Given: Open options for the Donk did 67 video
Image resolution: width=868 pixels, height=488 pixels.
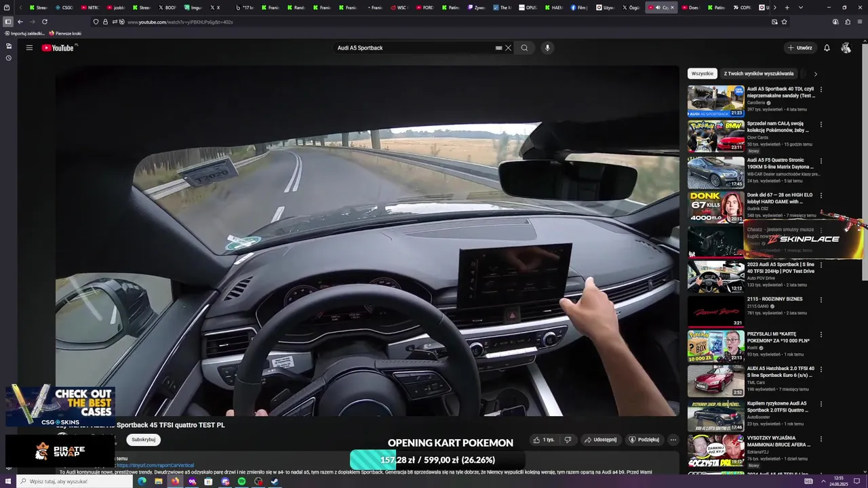Looking at the screenshot, I should tap(821, 195).
